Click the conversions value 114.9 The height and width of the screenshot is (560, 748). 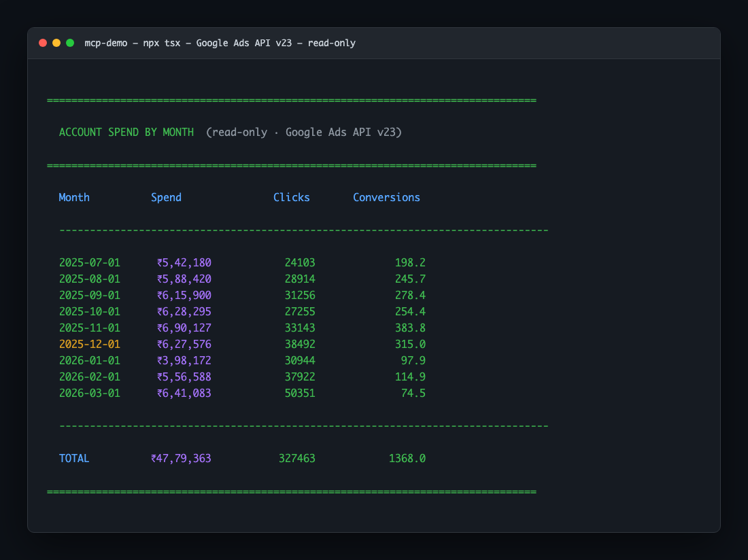click(410, 377)
